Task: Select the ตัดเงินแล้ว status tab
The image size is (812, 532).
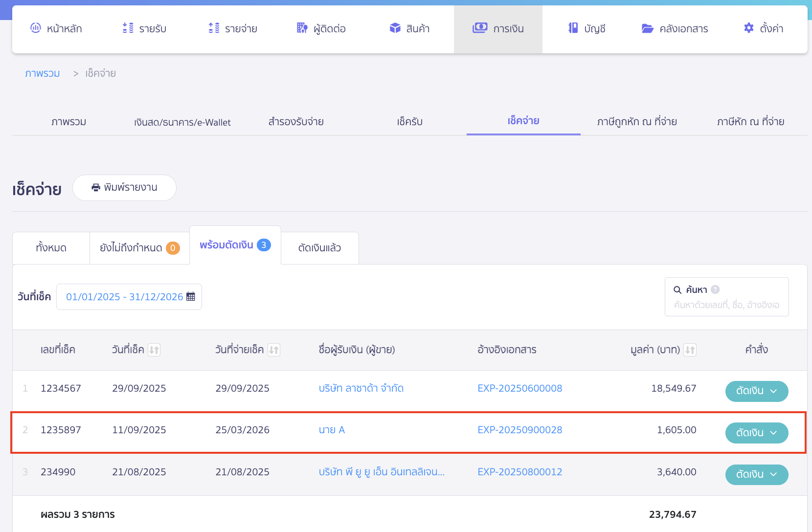Action: 319,248
